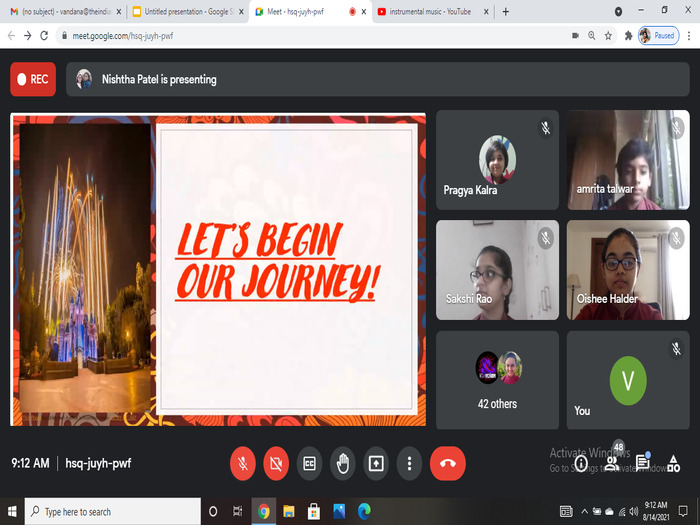Toggle closed captions button
The height and width of the screenshot is (525, 700).
309,463
